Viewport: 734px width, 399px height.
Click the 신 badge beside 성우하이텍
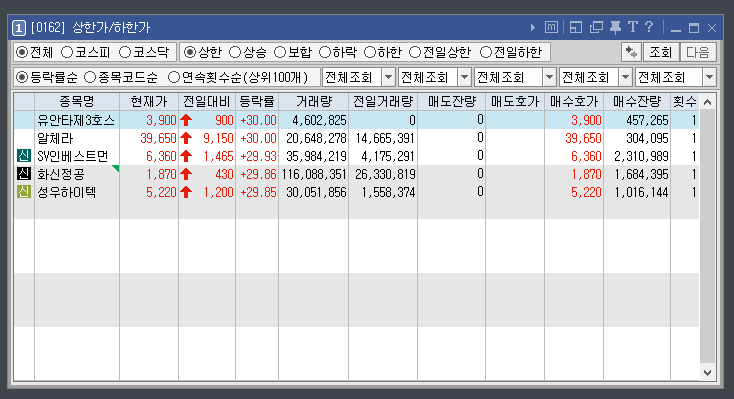[24, 192]
